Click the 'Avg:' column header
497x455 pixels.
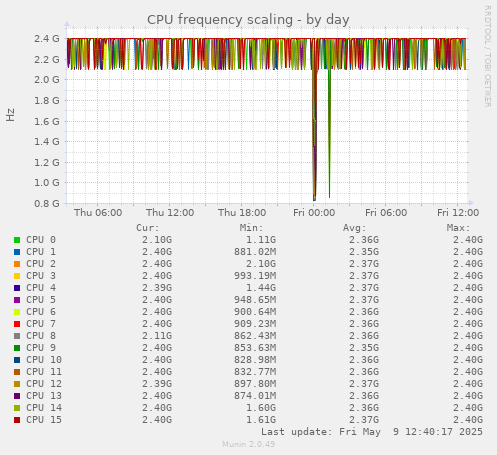click(355, 228)
